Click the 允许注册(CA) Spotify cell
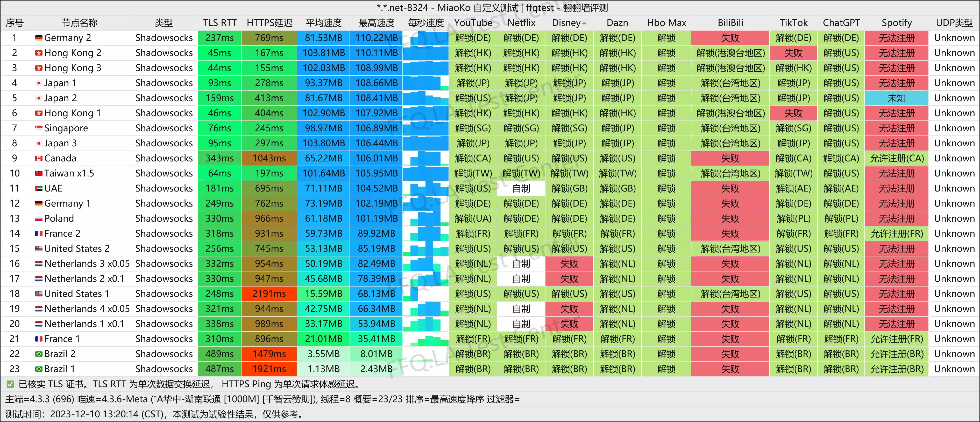Viewport: 980px width, 422px height. tap(896, 158)
